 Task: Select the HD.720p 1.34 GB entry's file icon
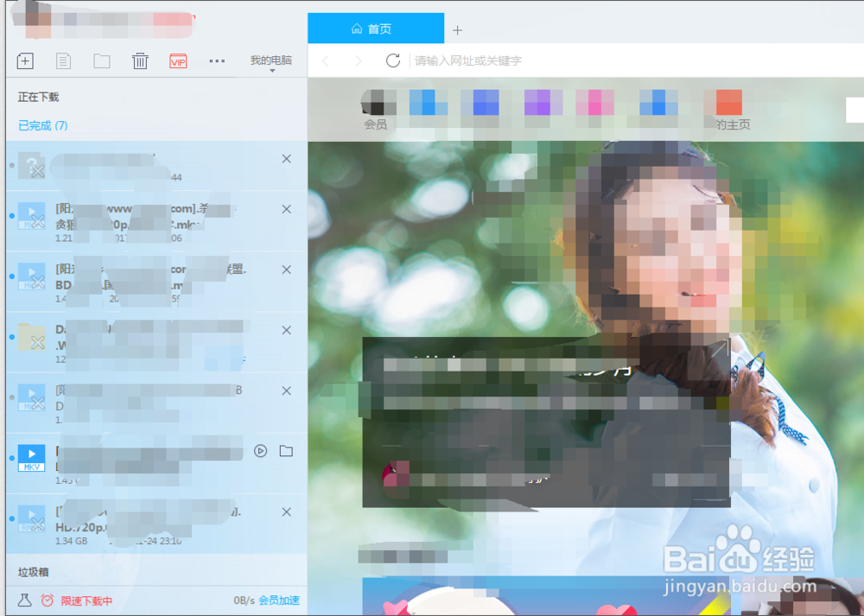(31, 518)
